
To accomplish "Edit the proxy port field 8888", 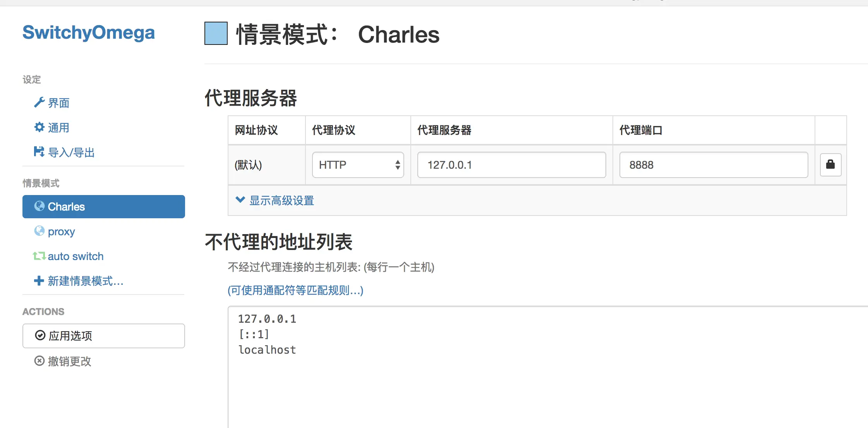I will pyautogui.click(x=714, y=165).
